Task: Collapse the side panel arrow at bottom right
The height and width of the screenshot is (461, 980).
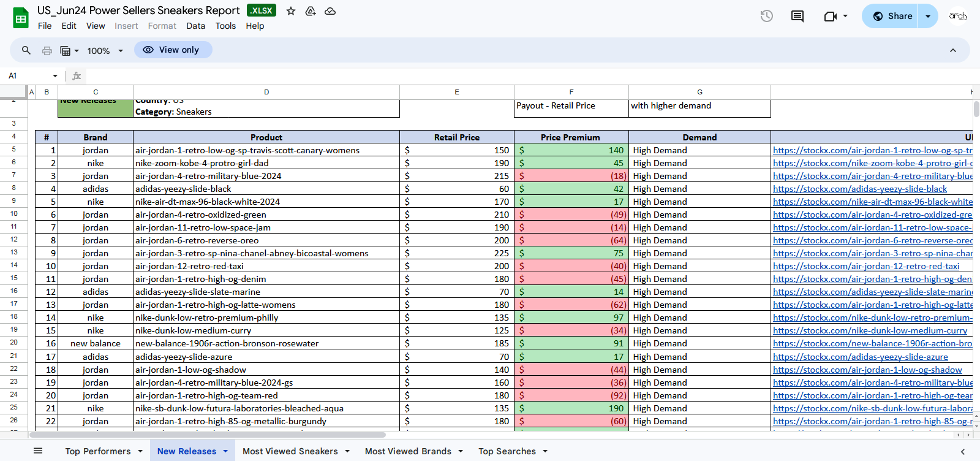Action: point(962,451)
